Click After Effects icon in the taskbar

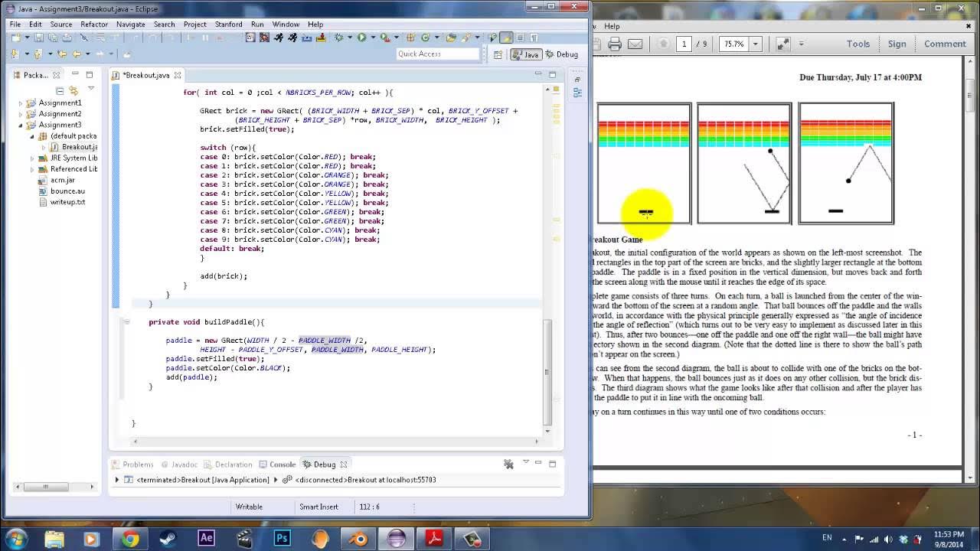(x=206, y=538)
